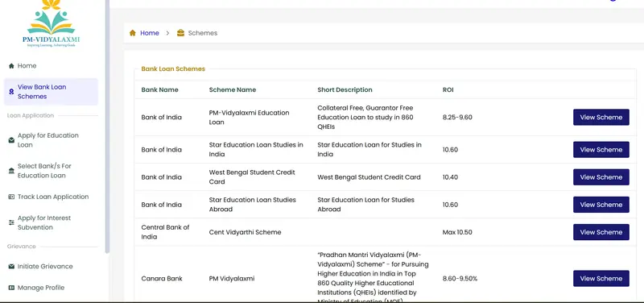This screenshot has height=303, width=644.
Task: View Scheme for Star Education Loan Studies in India
Action: 601,150
